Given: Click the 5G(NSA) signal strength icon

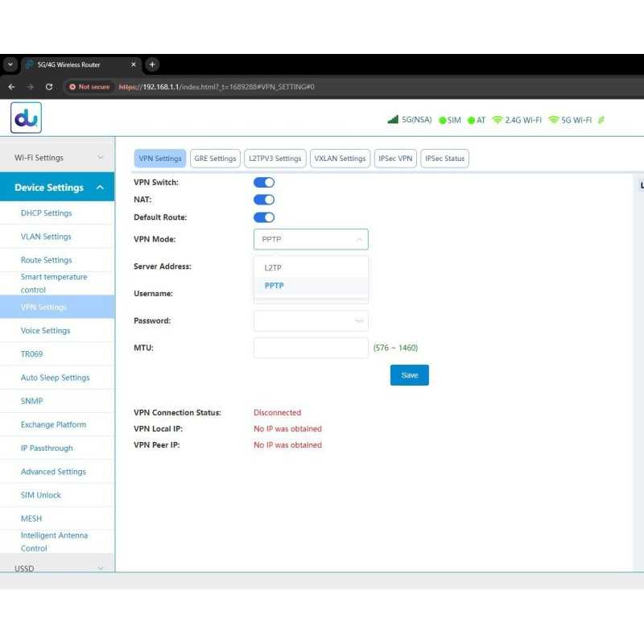Looking at the screenshot, I should tap(393, 120).
